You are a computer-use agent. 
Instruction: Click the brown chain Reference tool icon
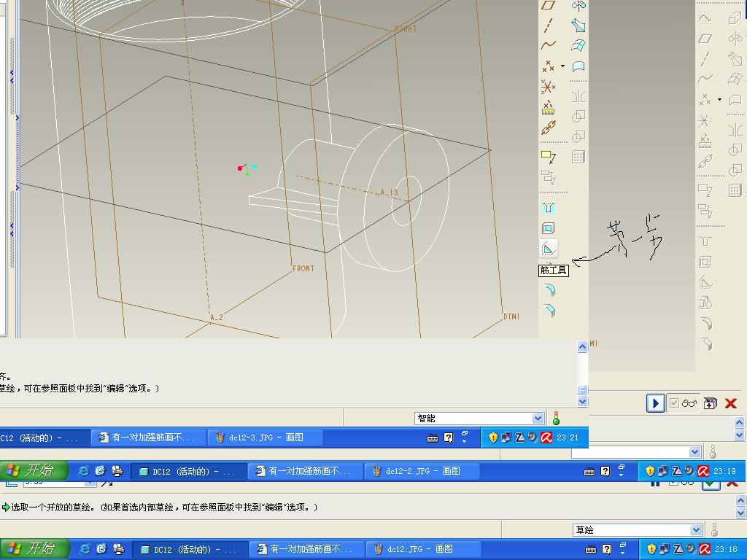click(549, 128)
